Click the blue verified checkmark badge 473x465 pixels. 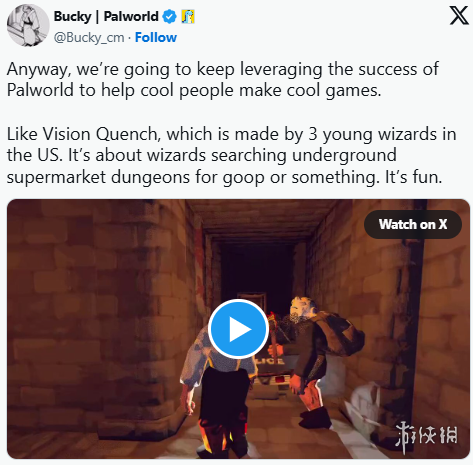[x=169, y=16]
